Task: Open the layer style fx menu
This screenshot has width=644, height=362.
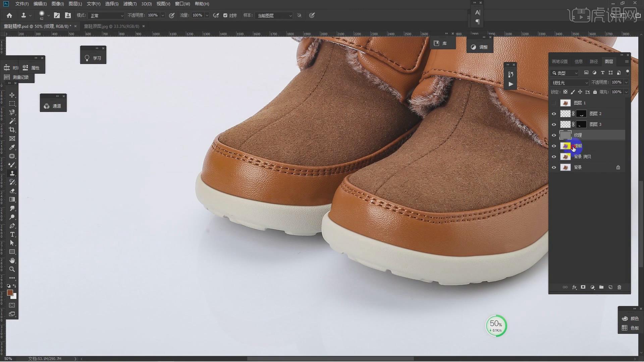Action: coord(574,287)
